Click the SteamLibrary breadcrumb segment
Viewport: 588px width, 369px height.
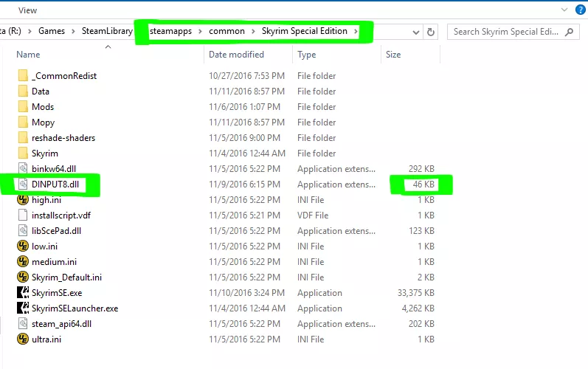(107, 31)
